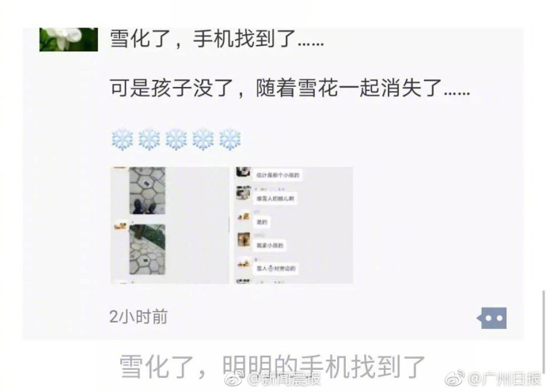Open right chat messages screenshot thumbnail
This screenshot has width=546, height=392.
pyautogui.click(x=294, y=225)
